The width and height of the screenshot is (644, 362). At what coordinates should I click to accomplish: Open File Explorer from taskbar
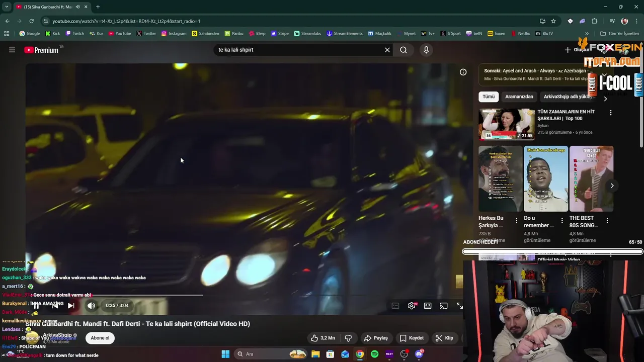pos(315,354)
